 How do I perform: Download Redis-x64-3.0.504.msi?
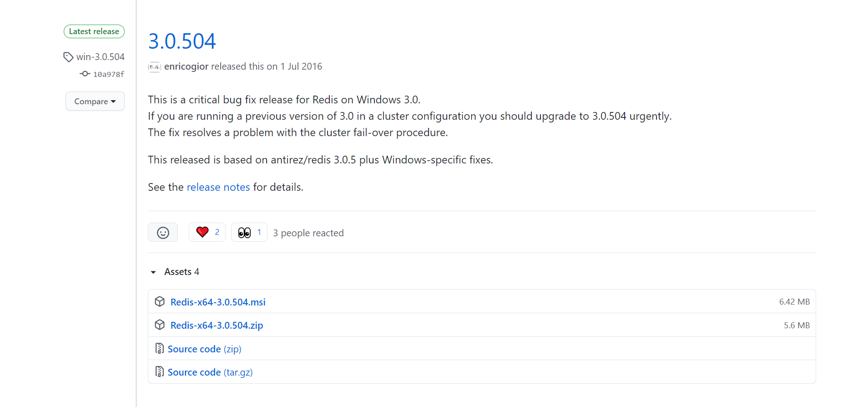point(218,302)
